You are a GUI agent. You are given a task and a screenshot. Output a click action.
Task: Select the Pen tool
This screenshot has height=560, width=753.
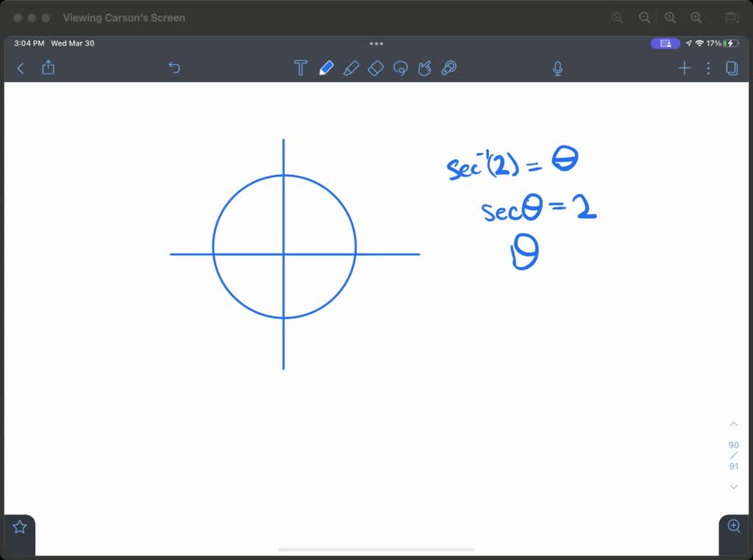click(327, 68)
